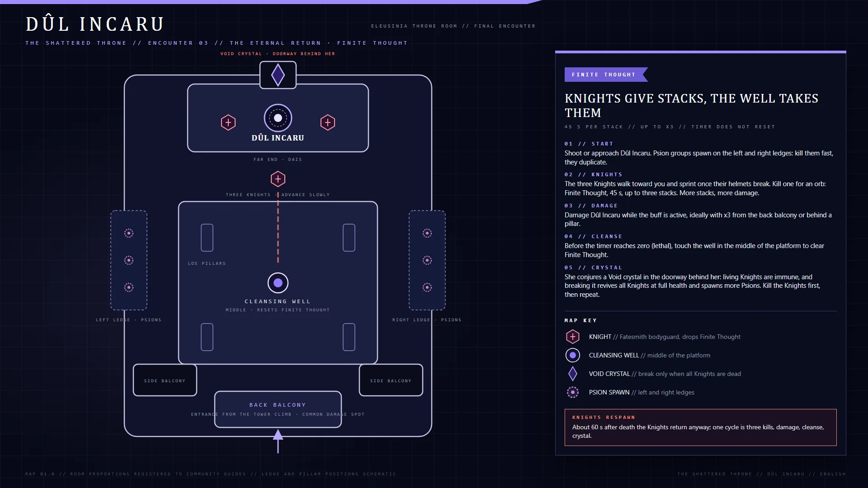
Task: Click the Void Crystal icon in the map key
Action: (x=573, y=374)
